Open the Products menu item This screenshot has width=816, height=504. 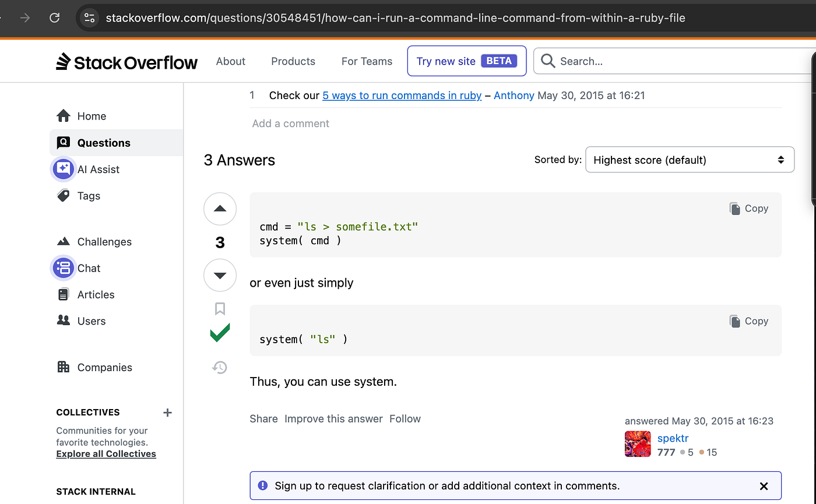293,61
